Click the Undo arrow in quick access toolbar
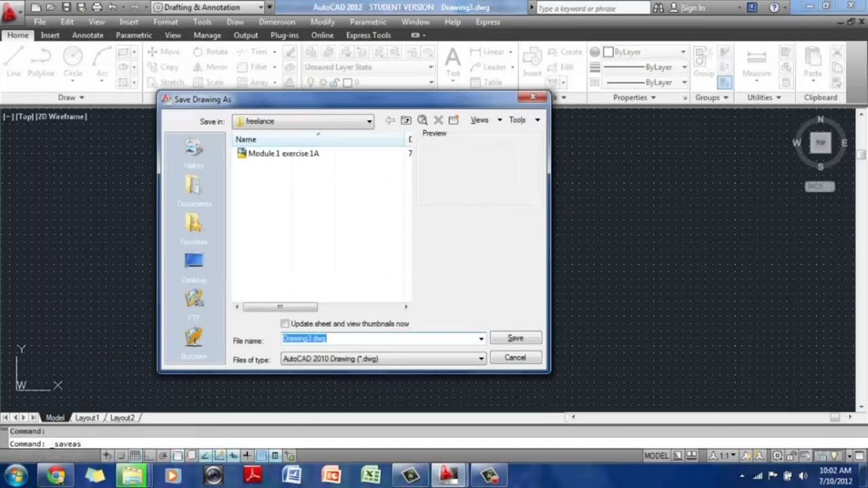 coord(113,7)
